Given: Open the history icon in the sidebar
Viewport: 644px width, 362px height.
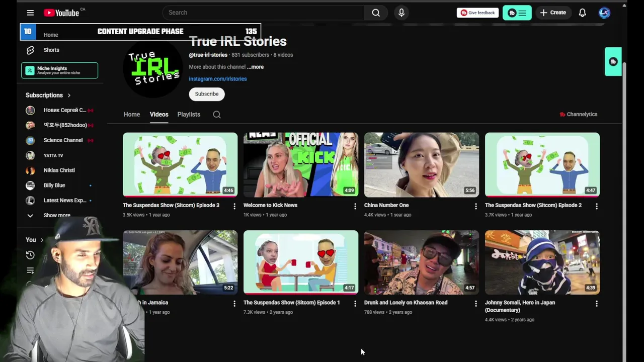Looking at the screenshot, I should click(30, 255).
